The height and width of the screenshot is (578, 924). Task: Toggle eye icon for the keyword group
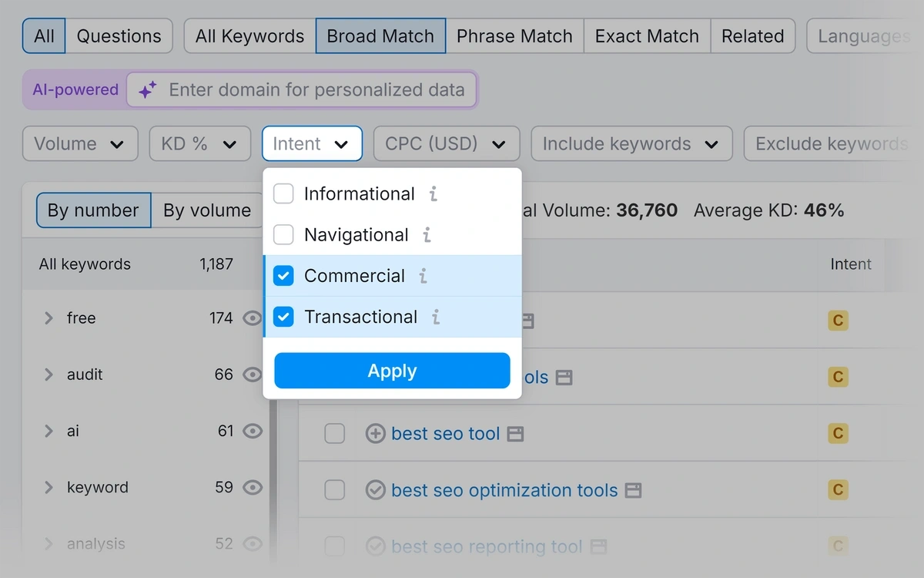253,487
